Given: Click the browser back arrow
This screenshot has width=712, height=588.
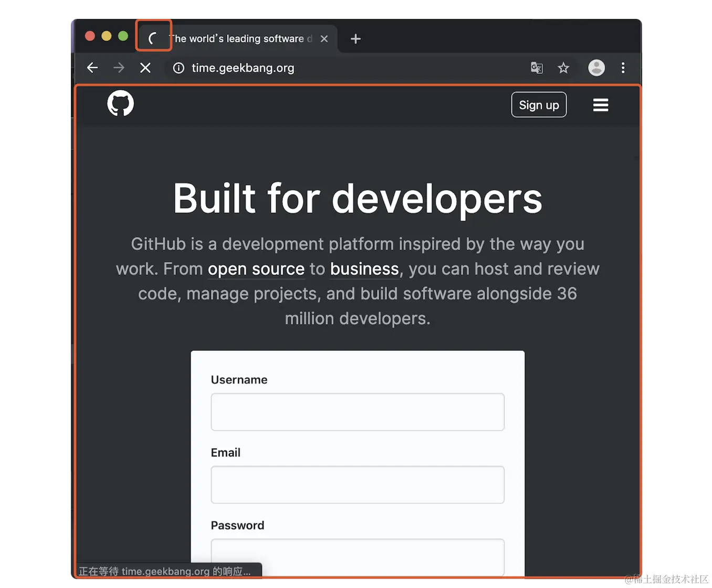Looking at the screenshot, I should coord(92,68).
